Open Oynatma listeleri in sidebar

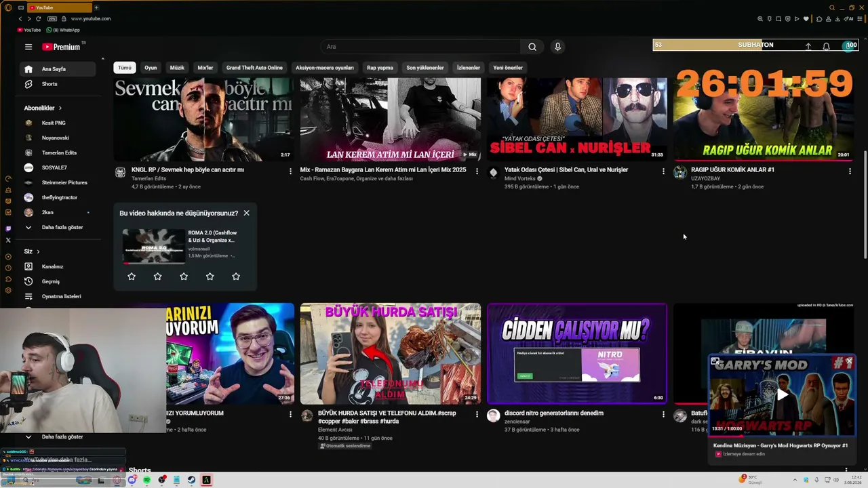click(61, 296)
